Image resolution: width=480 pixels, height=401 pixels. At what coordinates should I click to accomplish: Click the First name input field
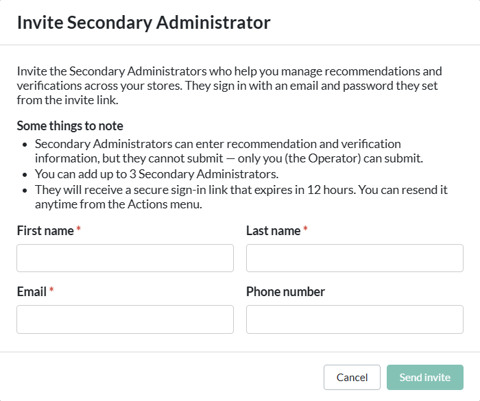[125, 258]
